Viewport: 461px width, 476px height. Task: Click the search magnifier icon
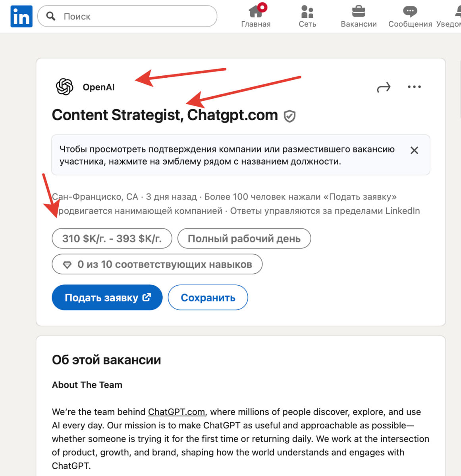[x=51, y=16]
